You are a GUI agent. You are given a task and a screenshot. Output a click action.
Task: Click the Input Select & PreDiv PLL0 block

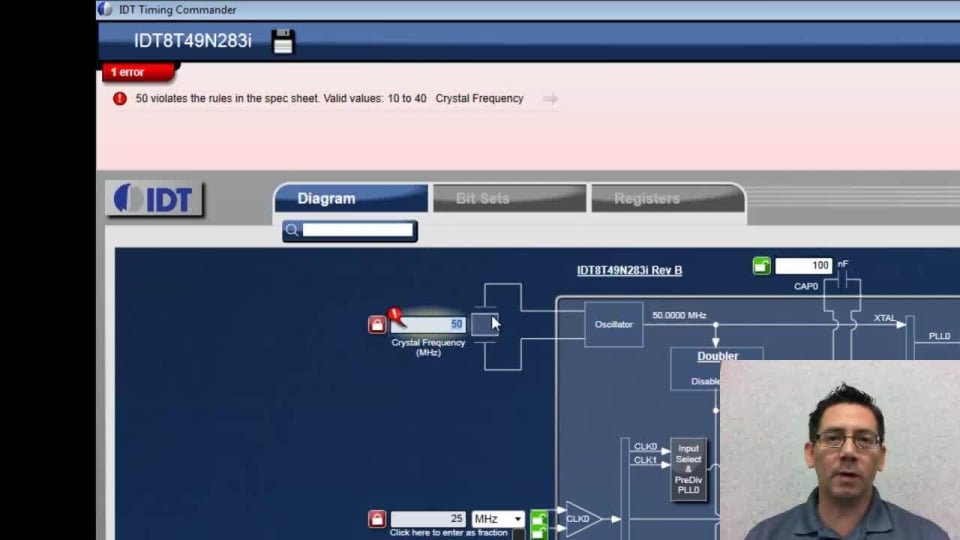click(x=688, y=470)
